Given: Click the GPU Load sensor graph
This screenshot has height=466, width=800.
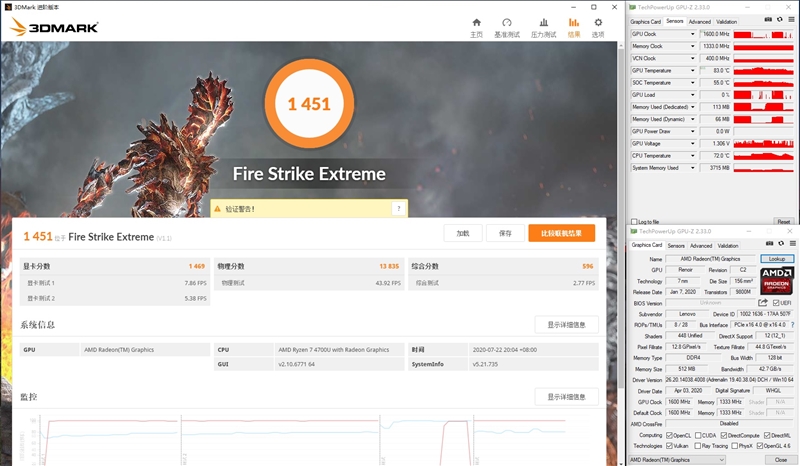Looking at the screenshot, I should 762,95.
